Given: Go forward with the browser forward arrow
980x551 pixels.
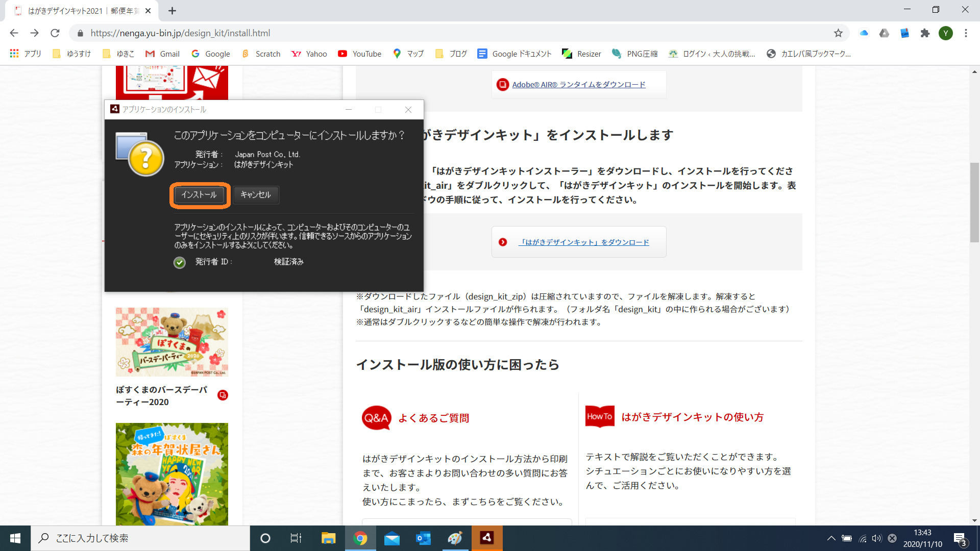Looking at the screenshot, I should click(x=34, y=33).
